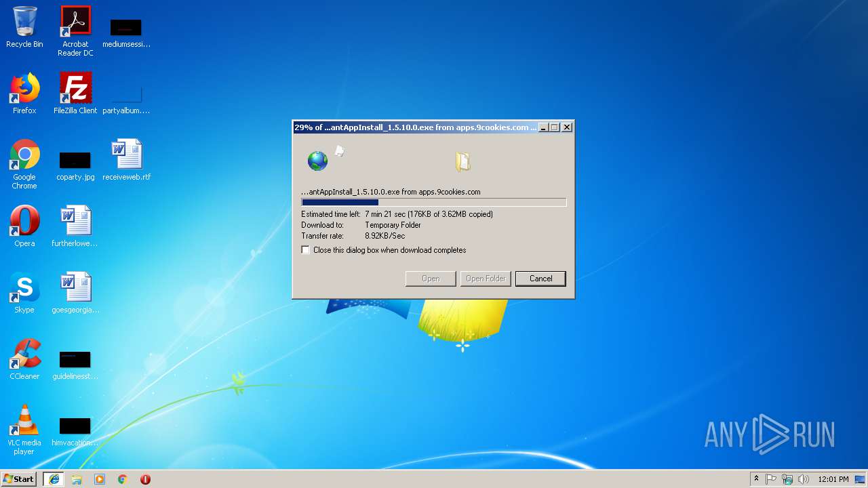Click the Estimated time left value text

pyautogui.click(x=429, y=214)
